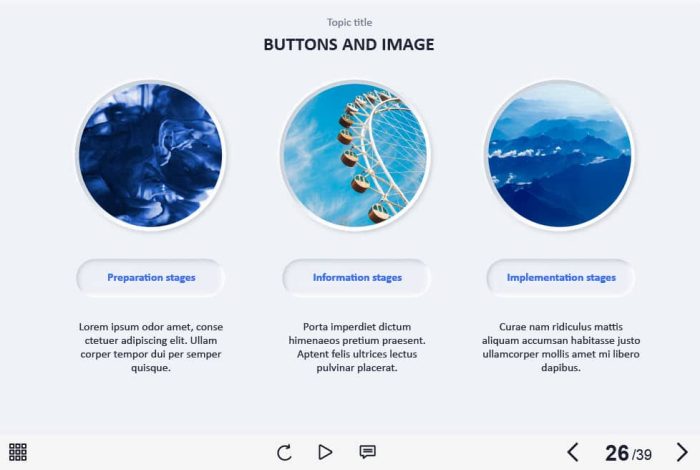Select the Preparation stages button
This screenshot has height=470, width=700.
[x=151, y=278]
